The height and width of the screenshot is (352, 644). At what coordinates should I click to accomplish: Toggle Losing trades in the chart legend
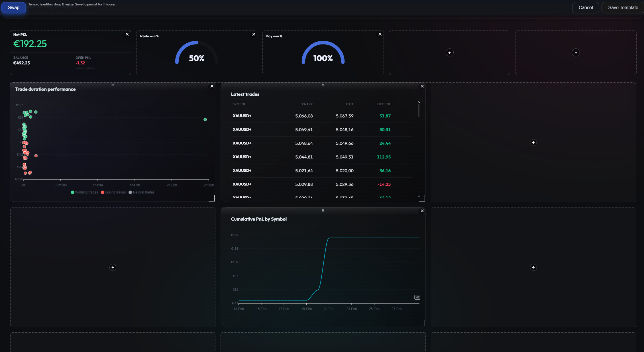coord(113,192)
